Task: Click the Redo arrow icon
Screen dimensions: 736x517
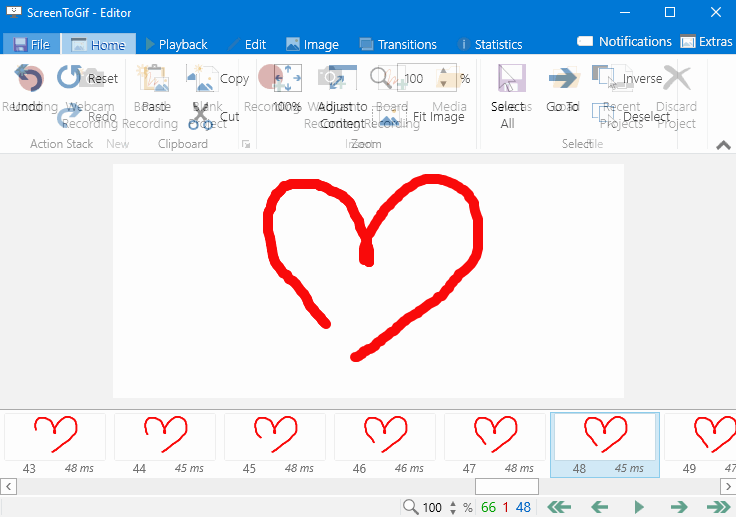Action: [x=69, y=116]
